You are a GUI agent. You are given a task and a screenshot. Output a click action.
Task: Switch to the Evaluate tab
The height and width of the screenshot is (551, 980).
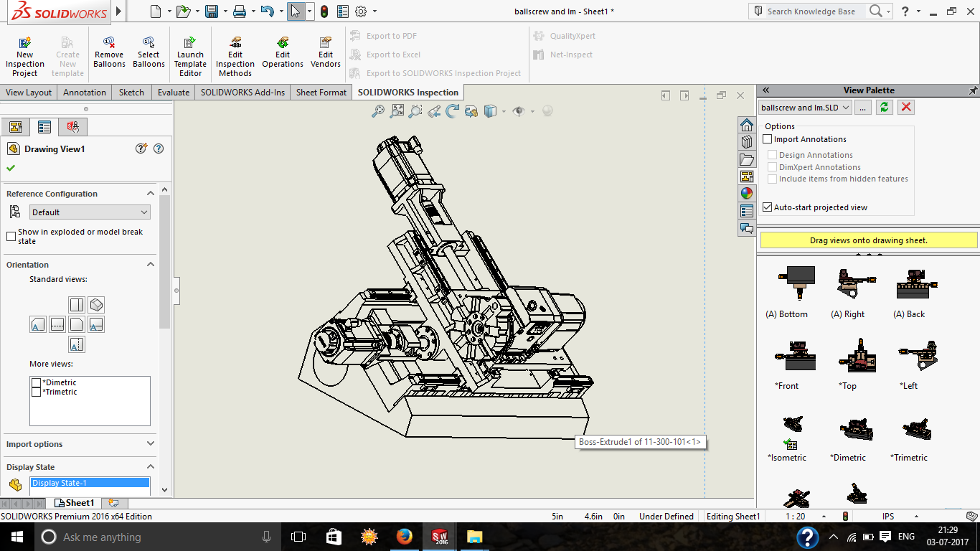tap(174, 93)
